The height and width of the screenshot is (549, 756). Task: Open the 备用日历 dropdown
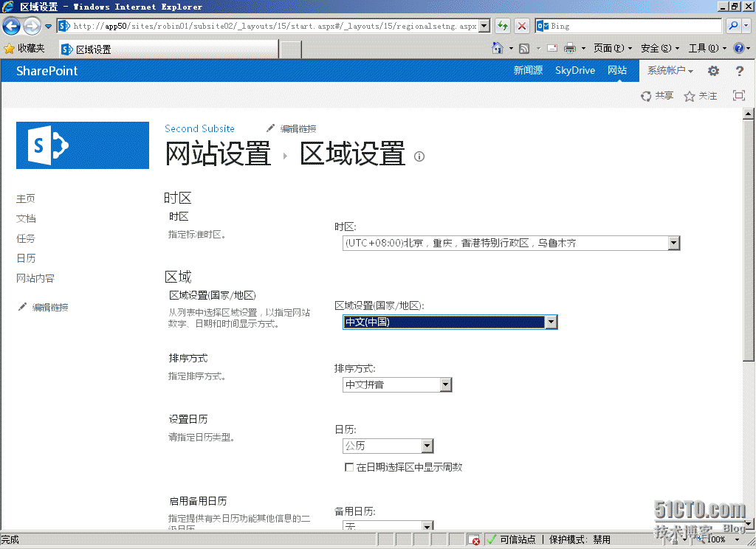tap(388, 525)
